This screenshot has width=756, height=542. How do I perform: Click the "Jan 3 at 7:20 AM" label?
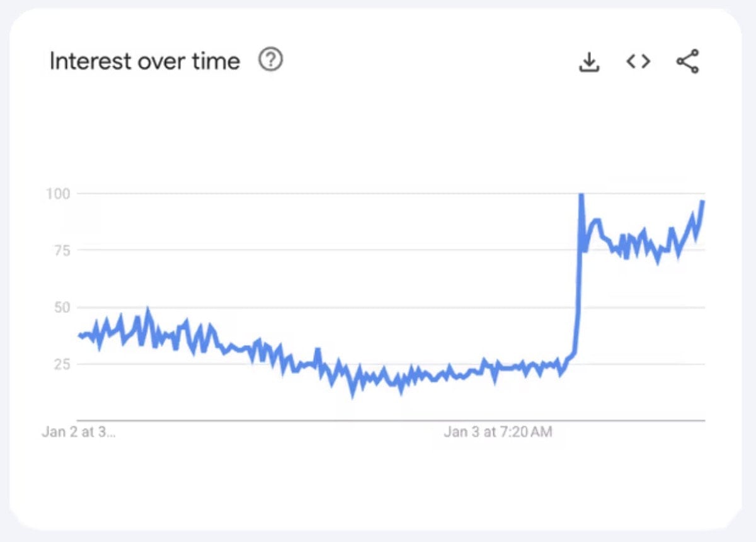(x=498, y=432)
